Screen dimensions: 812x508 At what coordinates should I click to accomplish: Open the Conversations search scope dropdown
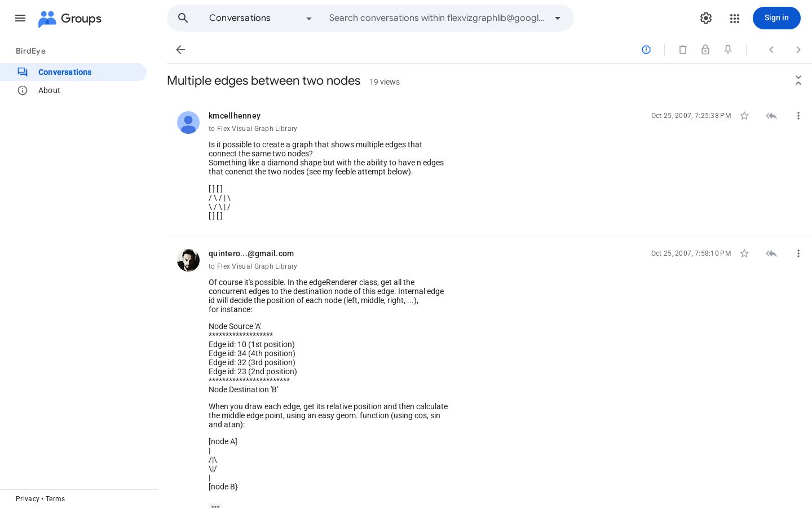[261, 18]
